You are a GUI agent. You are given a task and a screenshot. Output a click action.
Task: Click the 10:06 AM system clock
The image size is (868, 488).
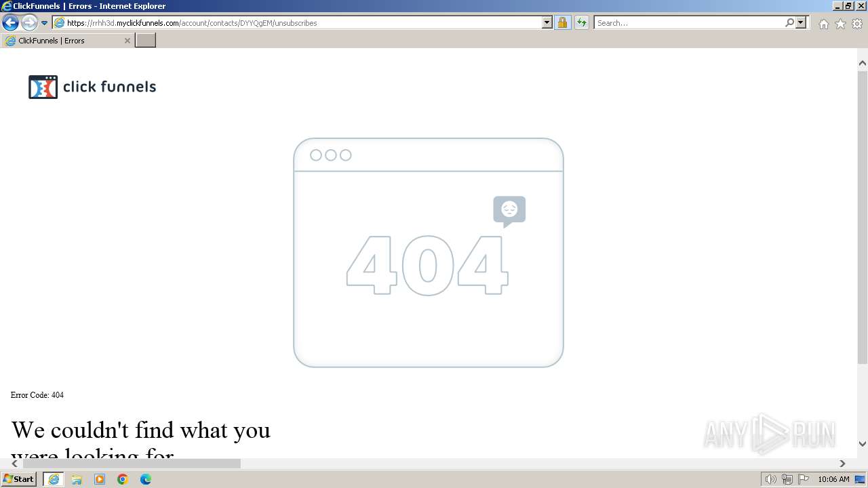(x=833, y=479)
